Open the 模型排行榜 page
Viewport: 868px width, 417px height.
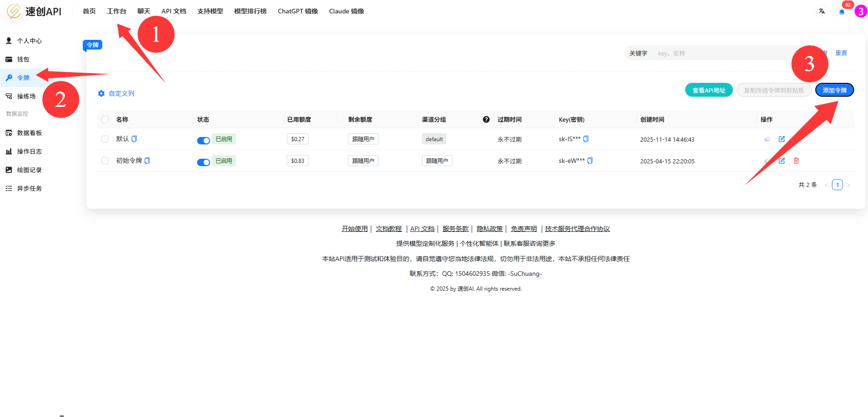pos(250,11)
